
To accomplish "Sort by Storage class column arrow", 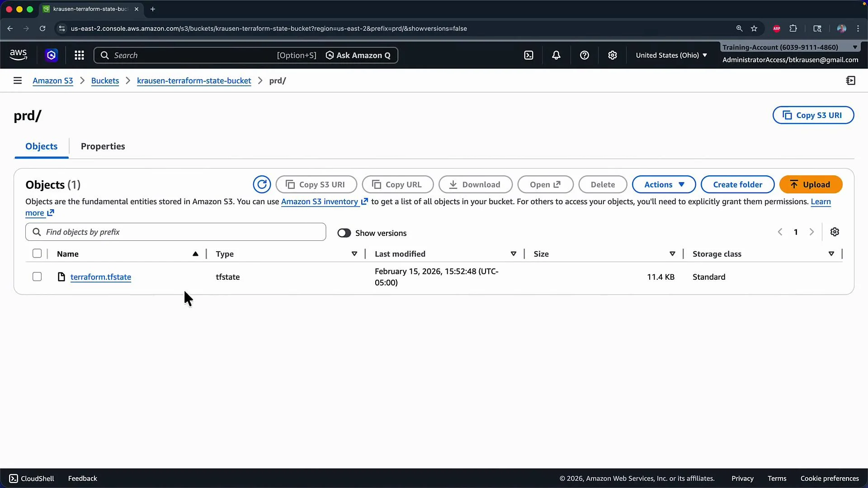I will (x=831, y=254).
